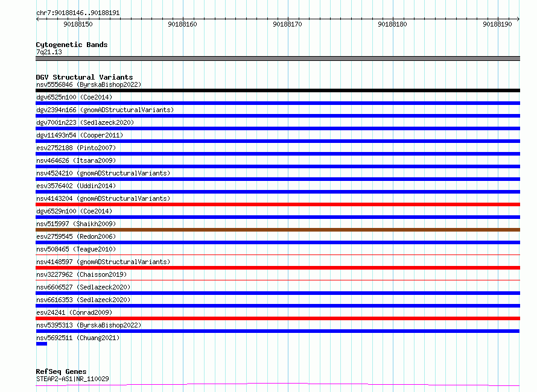Click the blue bar under dgv6525n100
537x392 pixels.
278,103
